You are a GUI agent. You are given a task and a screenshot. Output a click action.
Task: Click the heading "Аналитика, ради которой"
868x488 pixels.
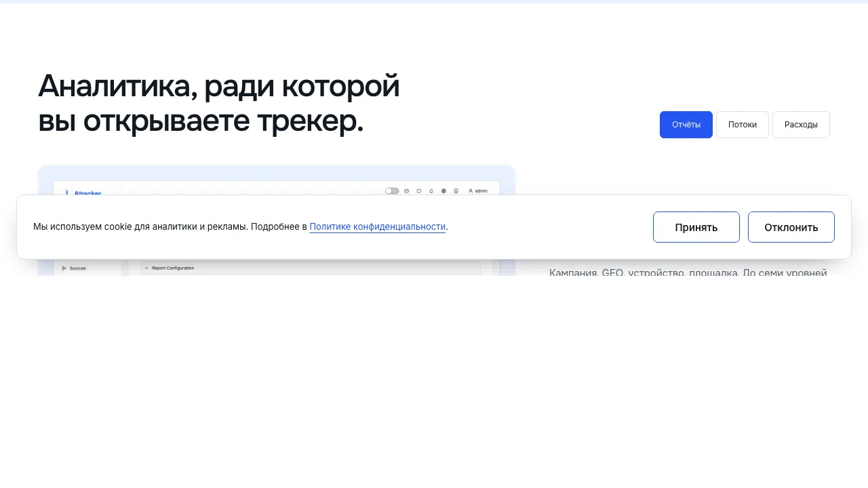click(x=219, y=86)
